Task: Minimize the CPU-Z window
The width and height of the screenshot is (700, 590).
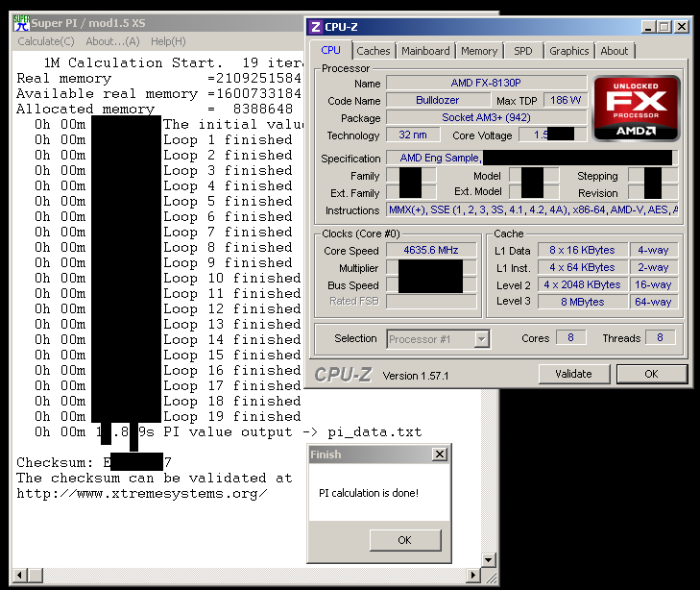Action: click(x=647, y=27)
